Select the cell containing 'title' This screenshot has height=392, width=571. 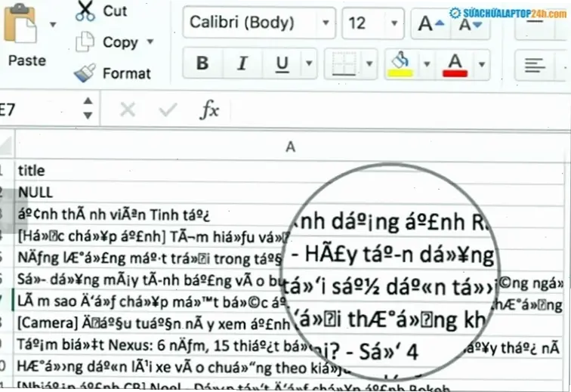pyautogui.click(x=289, y=171)
